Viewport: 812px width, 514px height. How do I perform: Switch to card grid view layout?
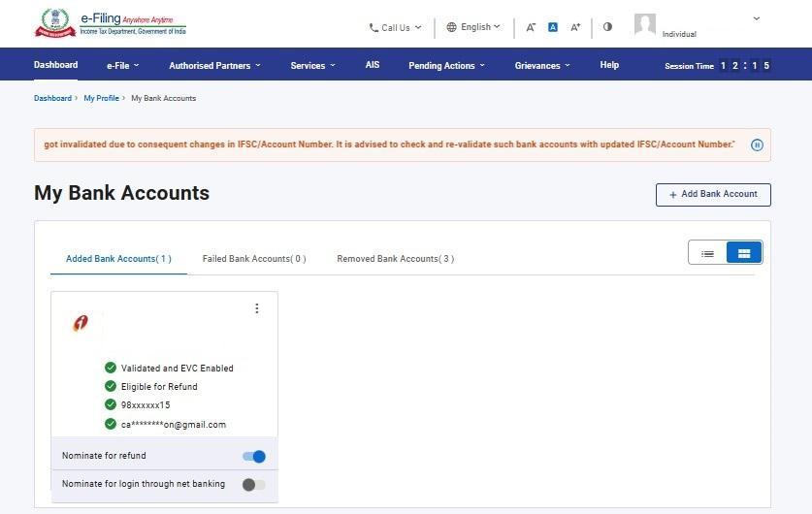744,253
